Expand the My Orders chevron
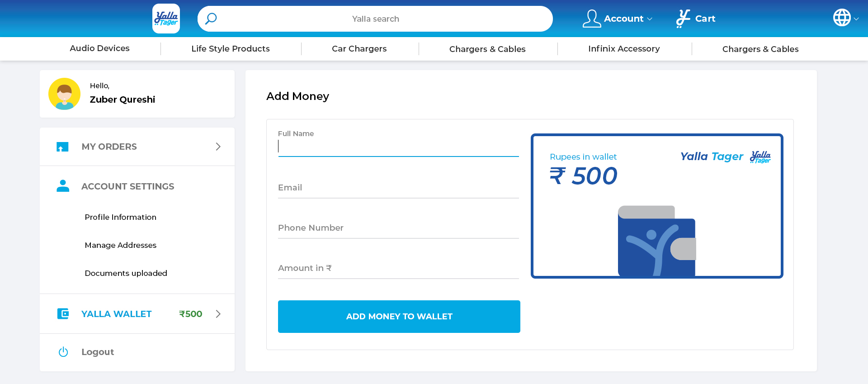Screen dimensions: 868x384 coord(218,147)
